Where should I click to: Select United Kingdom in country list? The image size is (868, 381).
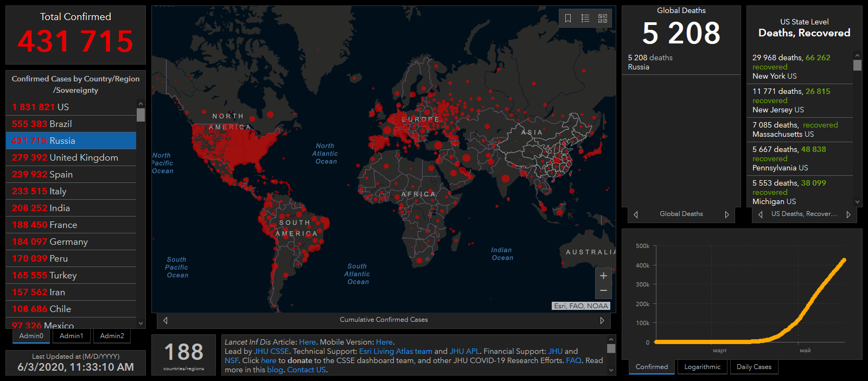click(x=71, y=157)
